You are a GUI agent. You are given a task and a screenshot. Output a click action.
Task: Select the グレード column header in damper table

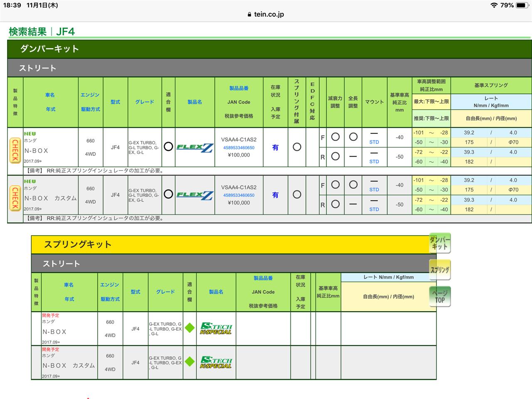click(145, 102)
